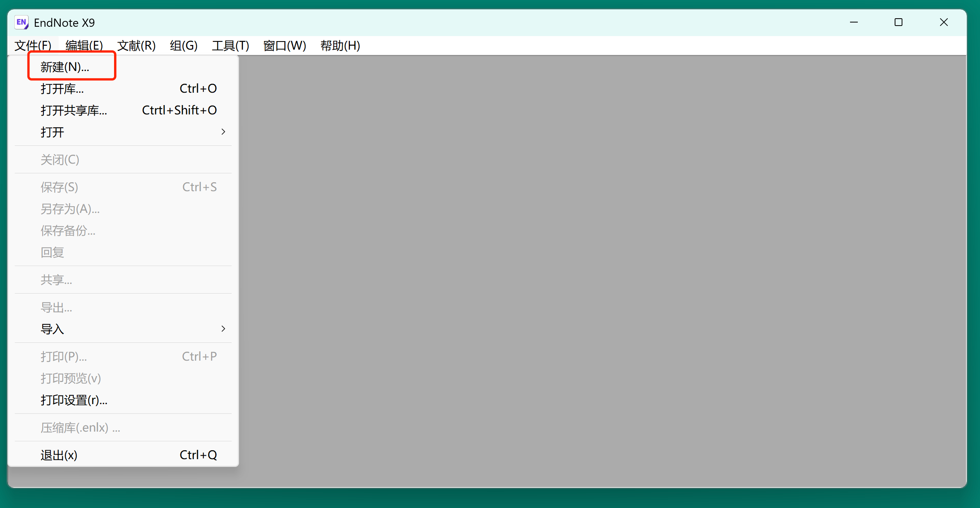The image size is (980, 508).
Task: Maximize the EndNote window
Action: pos(899,22)
